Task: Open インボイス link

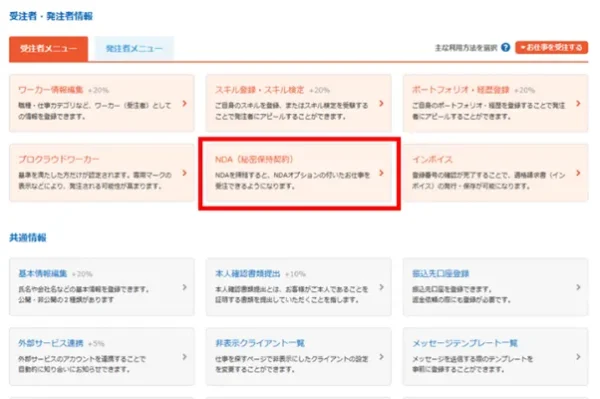Action: point(432,159)
